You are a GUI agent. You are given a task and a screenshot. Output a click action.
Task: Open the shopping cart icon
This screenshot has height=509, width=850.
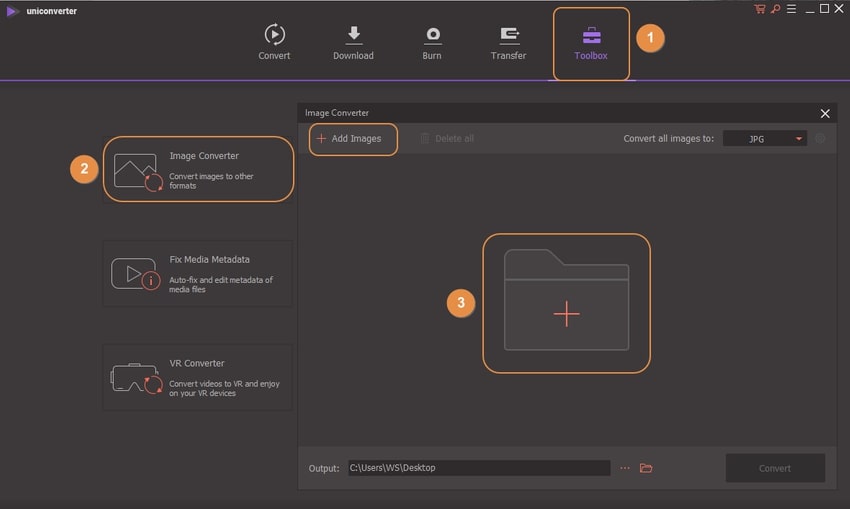coord(760,9)
